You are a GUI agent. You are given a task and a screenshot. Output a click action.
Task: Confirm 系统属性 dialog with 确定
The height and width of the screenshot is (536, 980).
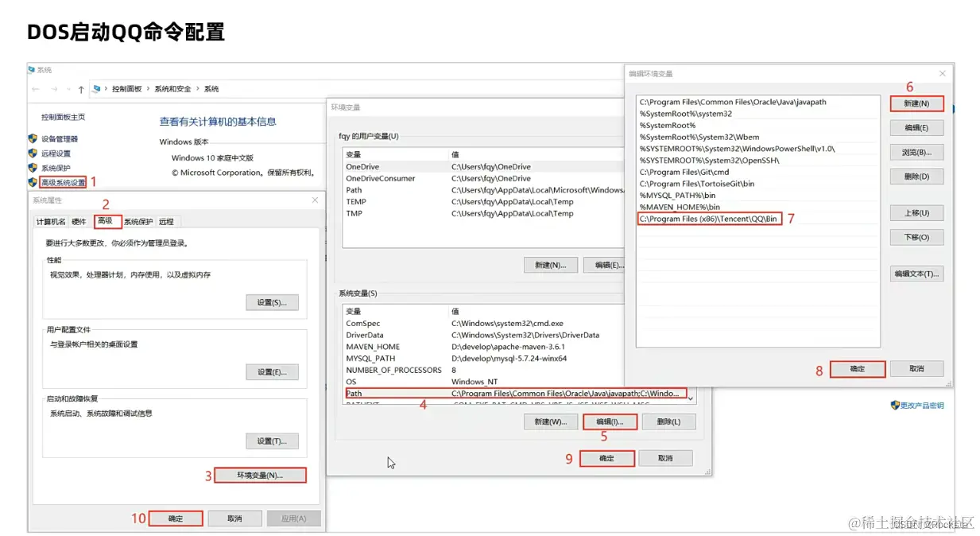tap(176, 519)
